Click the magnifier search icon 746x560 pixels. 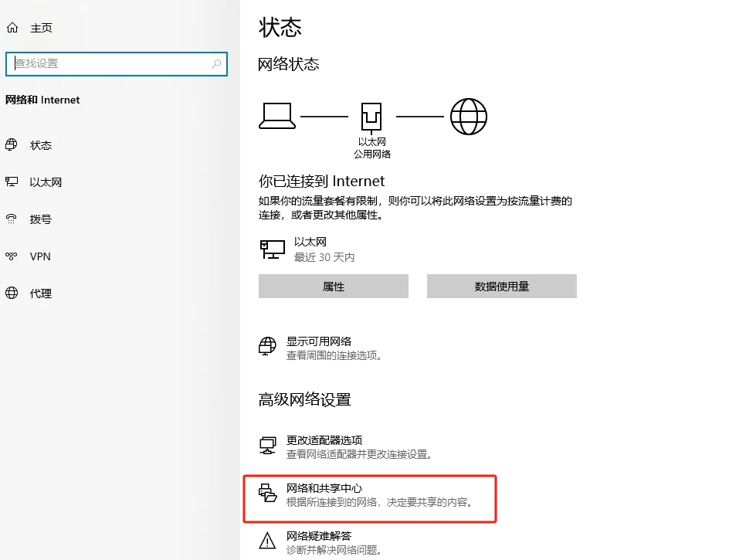pos(216,63)
